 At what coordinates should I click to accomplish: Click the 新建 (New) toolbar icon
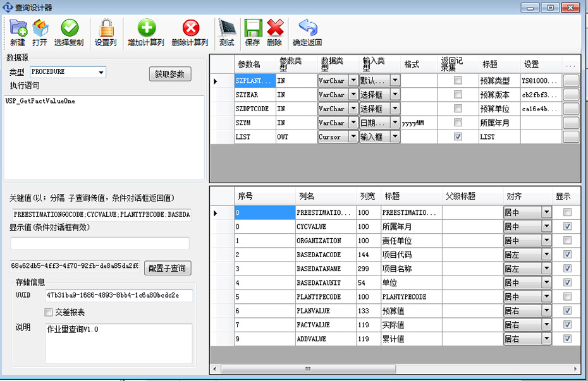click(18, 28)
